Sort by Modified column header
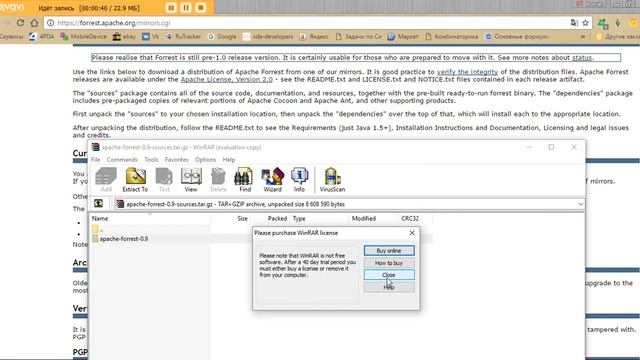Image resolution: width=640 pixels, height=360 pixels. tap(364, 218)
